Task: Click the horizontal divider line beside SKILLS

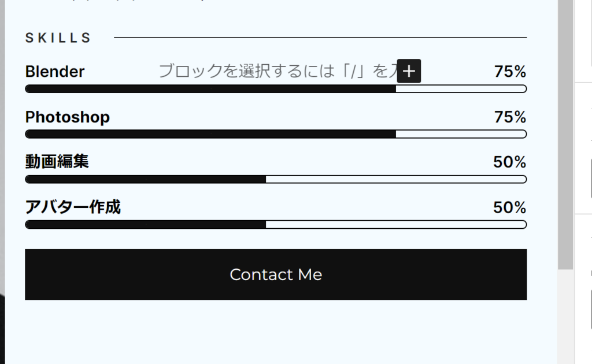Action: (320, 38)
